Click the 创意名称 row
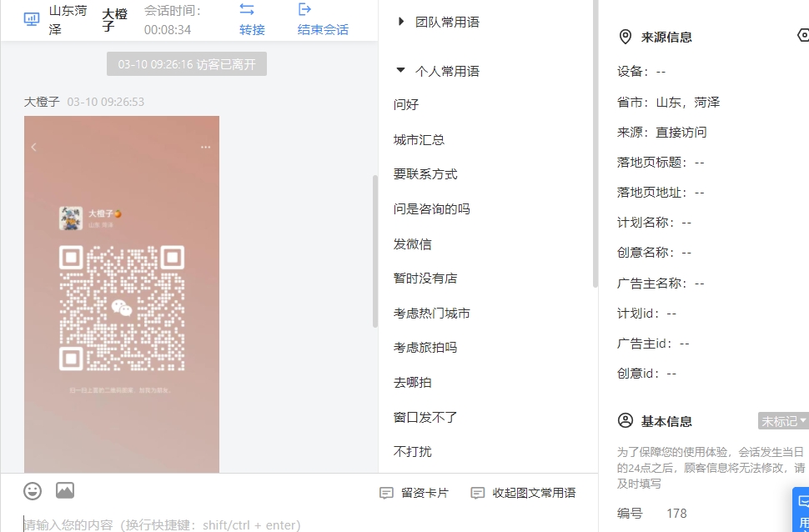 pos(654,253)
